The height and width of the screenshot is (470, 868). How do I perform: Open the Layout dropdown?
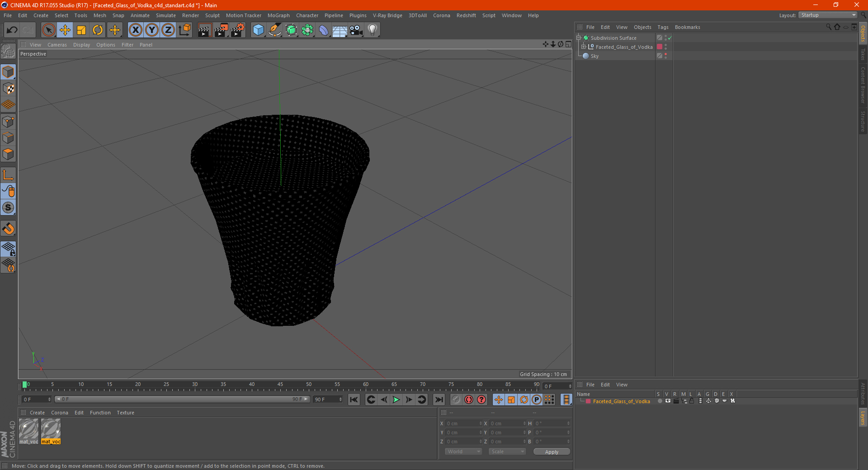pyautogui.click(x=828, y=15)
